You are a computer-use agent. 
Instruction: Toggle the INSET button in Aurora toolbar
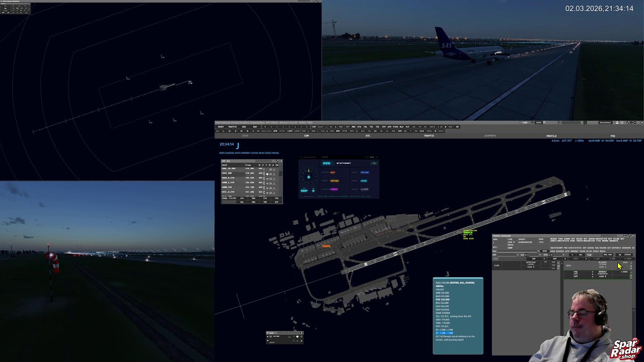(221, 127)
